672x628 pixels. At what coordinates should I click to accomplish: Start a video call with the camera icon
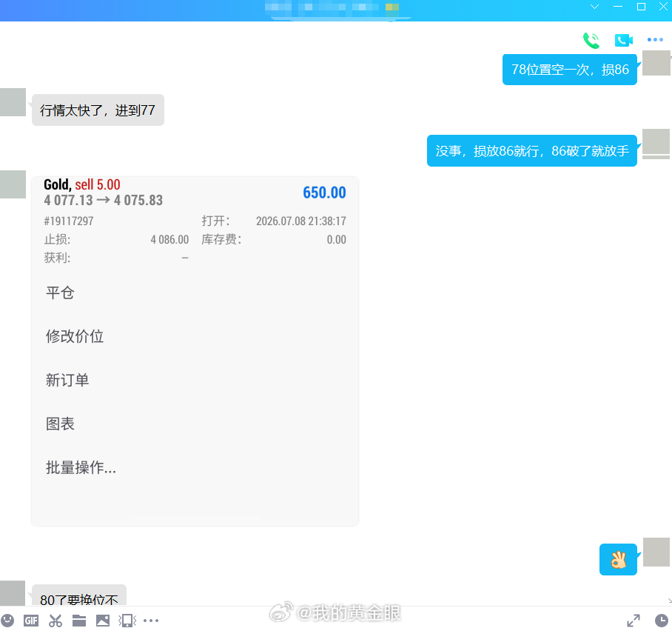(x=624, y=40)
